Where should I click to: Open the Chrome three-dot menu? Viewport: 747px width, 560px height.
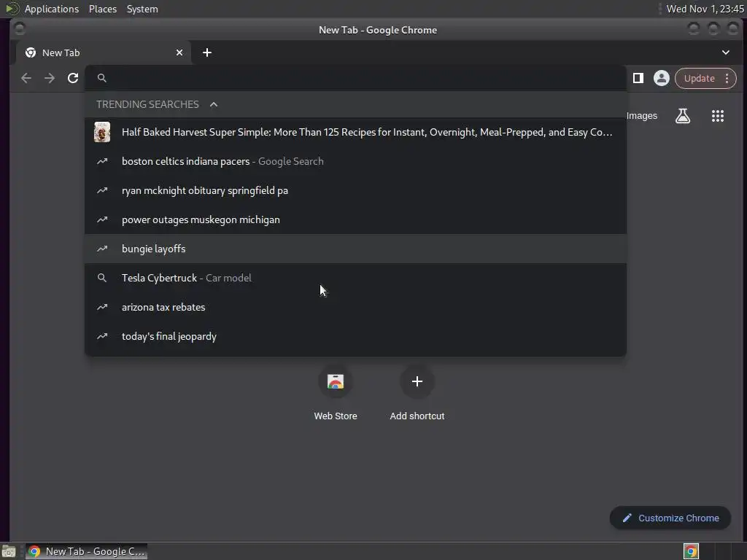pyautogui.click(x=727, y=78)
